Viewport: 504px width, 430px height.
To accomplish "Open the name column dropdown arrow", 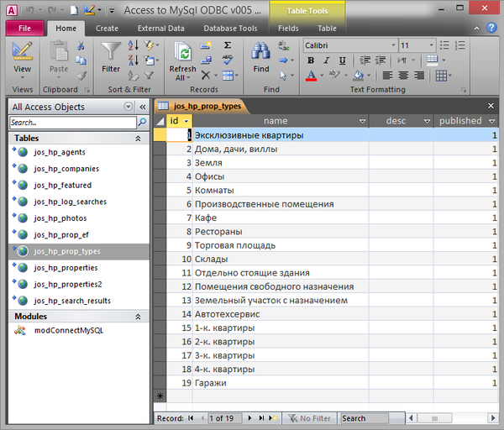I will [x=362, y=121].
